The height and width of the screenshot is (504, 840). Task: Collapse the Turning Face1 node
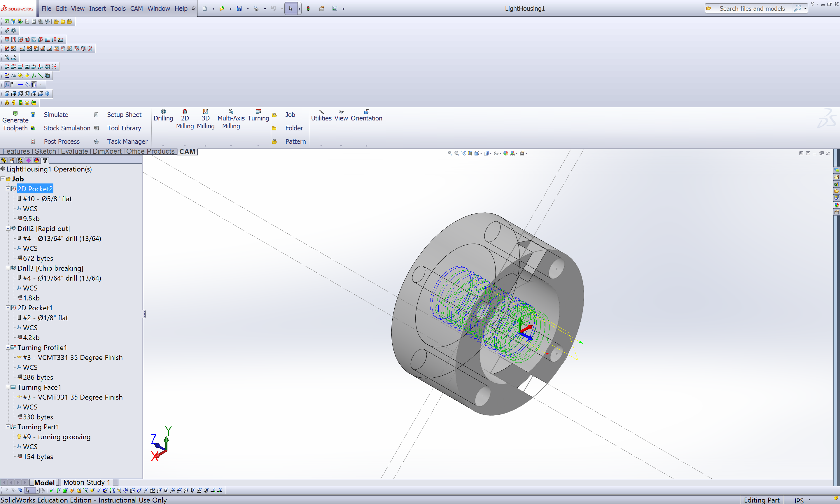pos(8,387)
